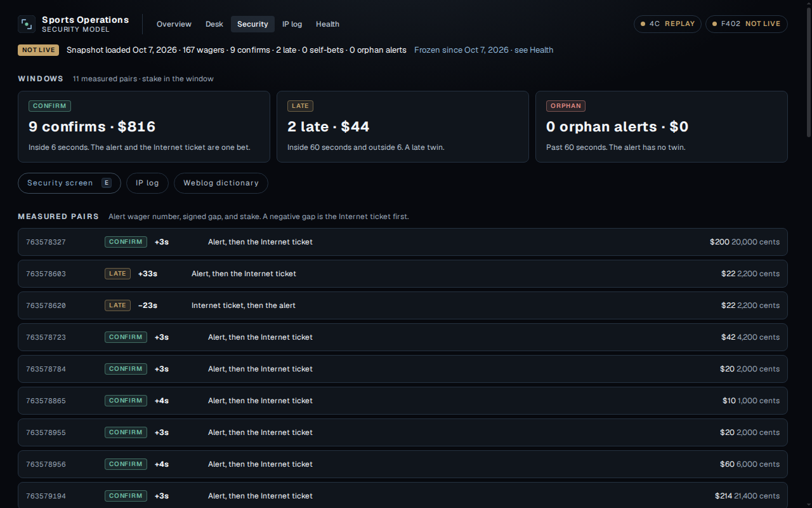The width and height of the screenshot is (812, 508).
Task: Select measured pair row 763578603
Action: click(403, 274)
